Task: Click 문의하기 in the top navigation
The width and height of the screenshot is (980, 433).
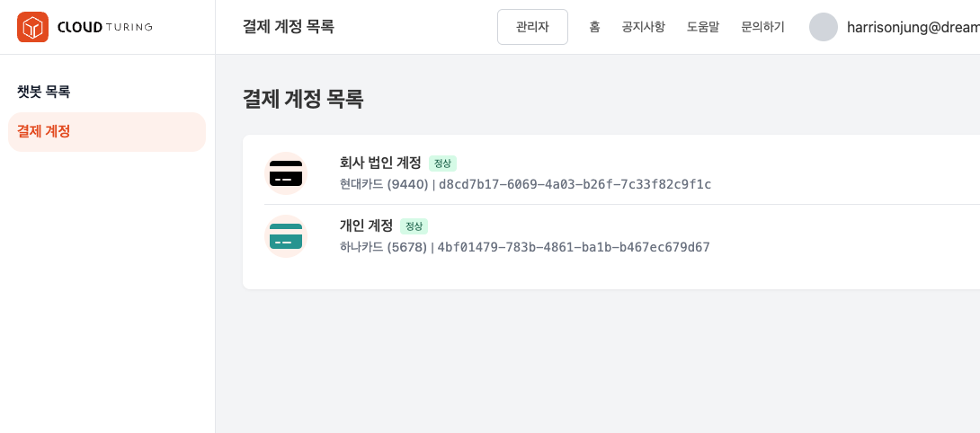Action: 762,27
